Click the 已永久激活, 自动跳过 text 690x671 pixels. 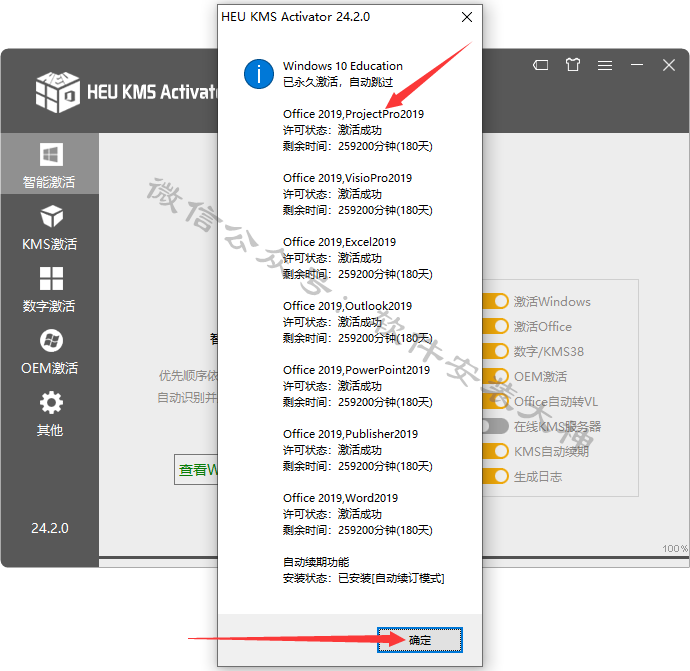pos(338,82)
